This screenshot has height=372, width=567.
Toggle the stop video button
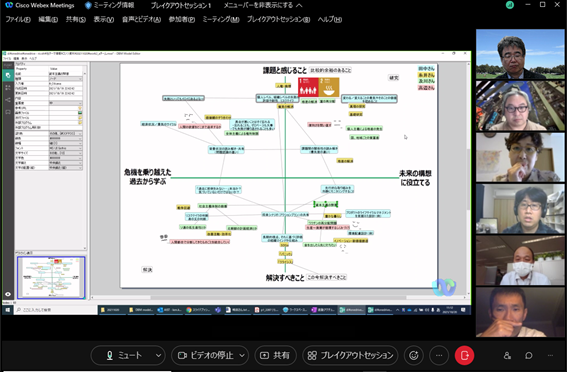(x=205, y=356)
